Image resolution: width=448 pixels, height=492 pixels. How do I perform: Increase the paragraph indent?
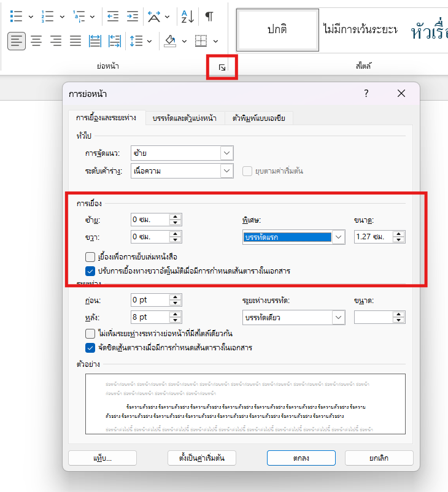tap(132, 17)
